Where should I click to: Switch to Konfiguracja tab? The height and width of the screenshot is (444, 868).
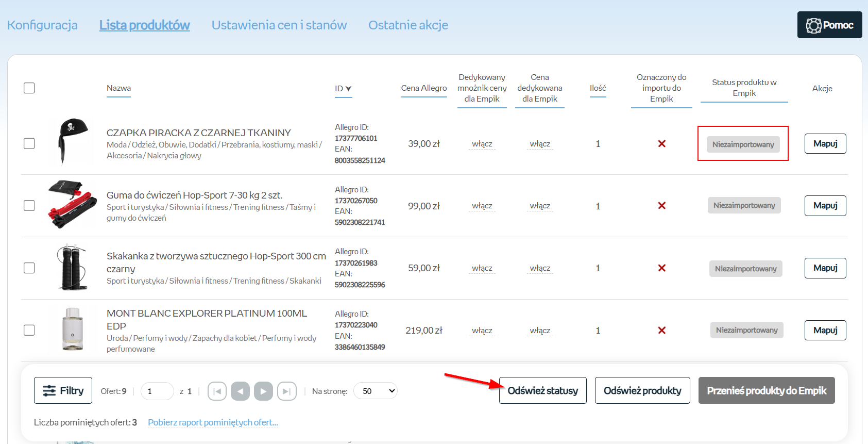pos(42,25)
